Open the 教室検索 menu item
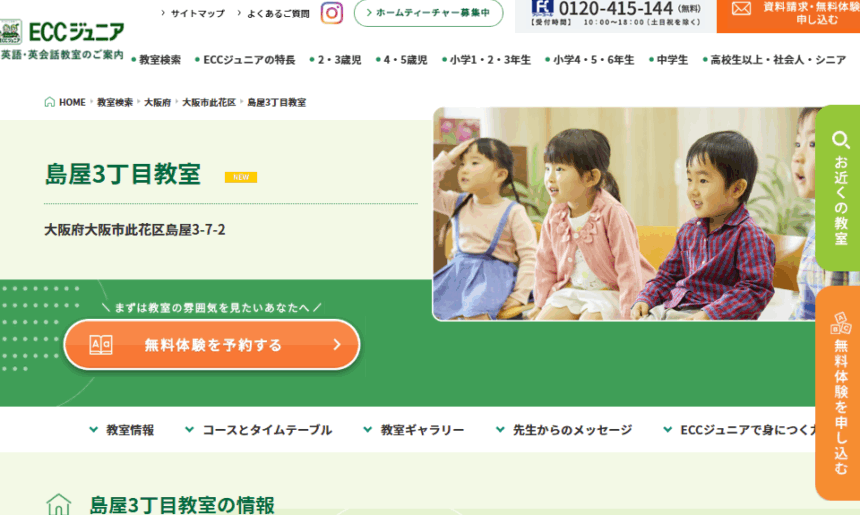 pyautogui.click(x=156, y=60)
